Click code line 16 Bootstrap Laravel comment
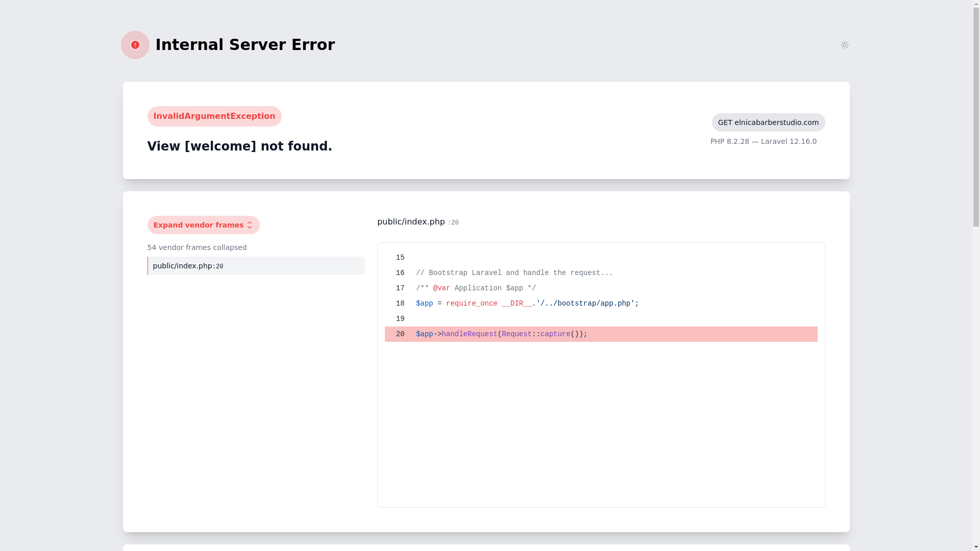Viewport: 980px width, 551px height. tap(601, 273)
